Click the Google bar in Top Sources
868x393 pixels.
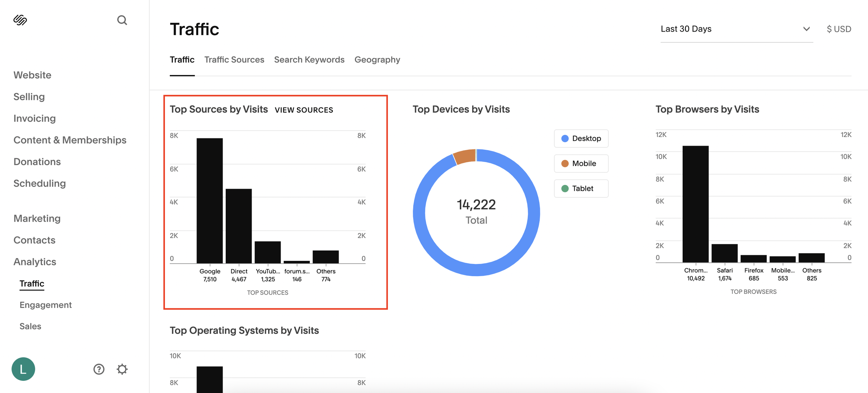click(x=210, y=200)
